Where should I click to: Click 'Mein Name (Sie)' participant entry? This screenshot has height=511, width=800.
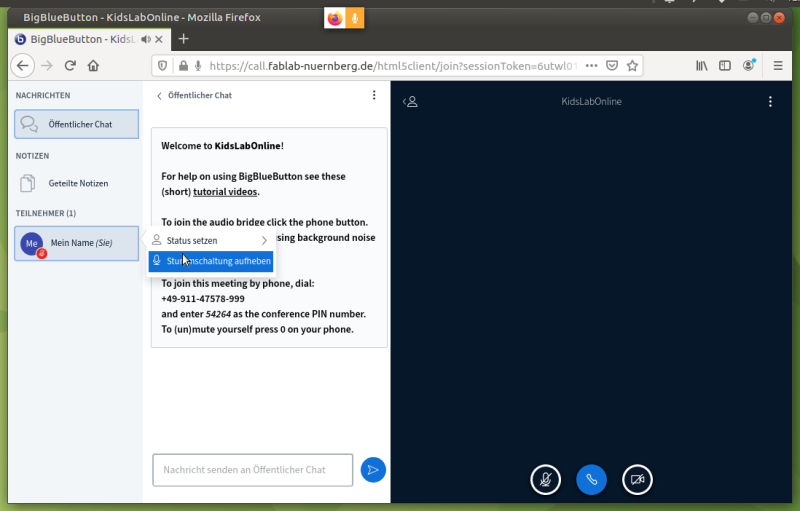[76, 243]
